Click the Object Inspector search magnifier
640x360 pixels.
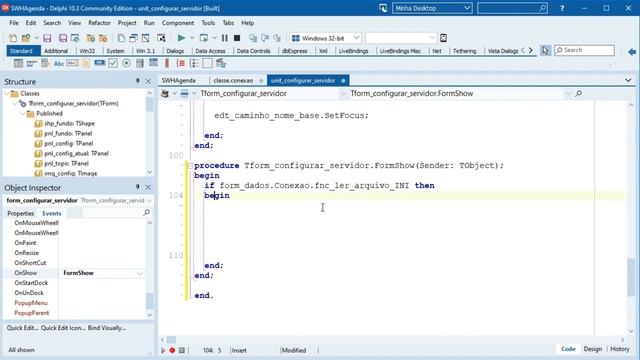[146, 213]
